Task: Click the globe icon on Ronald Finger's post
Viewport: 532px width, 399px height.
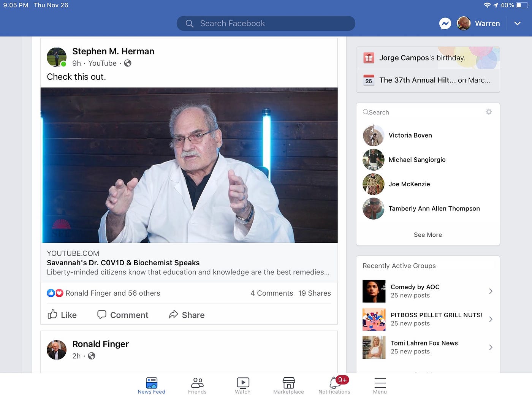Action: tap(92, 356)
